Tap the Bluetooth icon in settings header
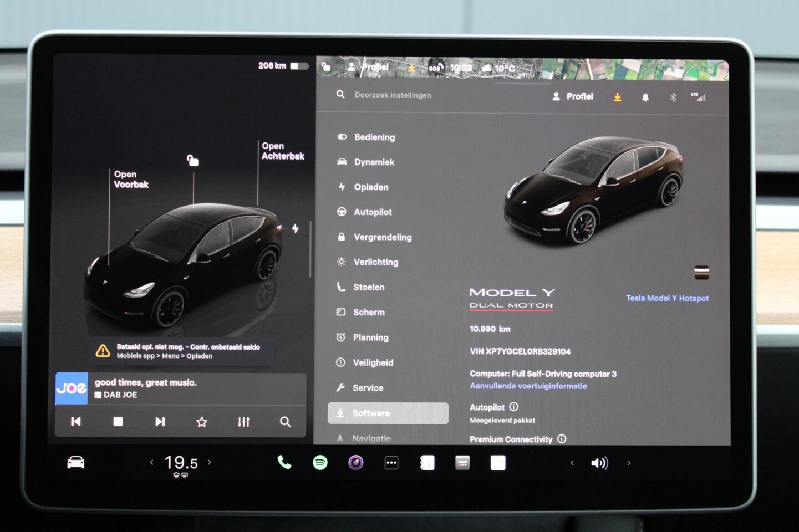The width and height of the screenshot is (799, 532). tap(673, 97)
